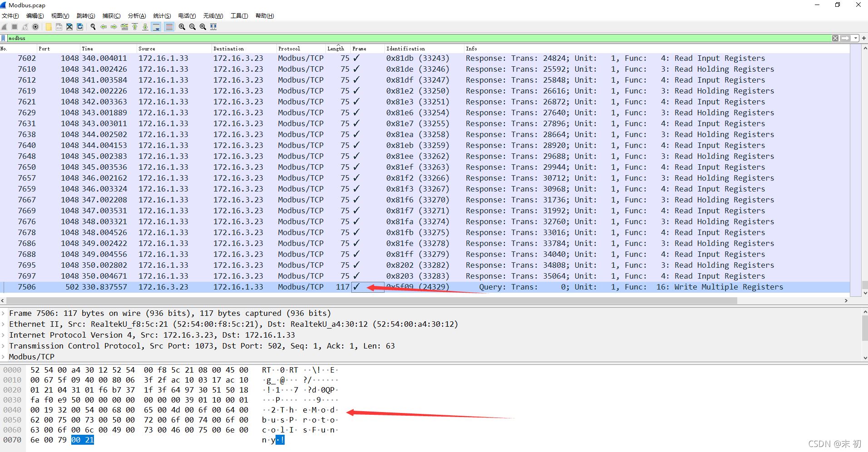Open display filter history dropdown
The image size is (868, 452).
coord(856,38)
